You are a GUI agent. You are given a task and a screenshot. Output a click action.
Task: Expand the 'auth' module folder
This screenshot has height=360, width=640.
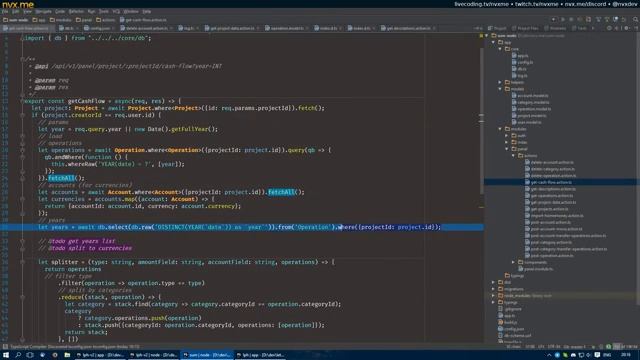(507, 136)
